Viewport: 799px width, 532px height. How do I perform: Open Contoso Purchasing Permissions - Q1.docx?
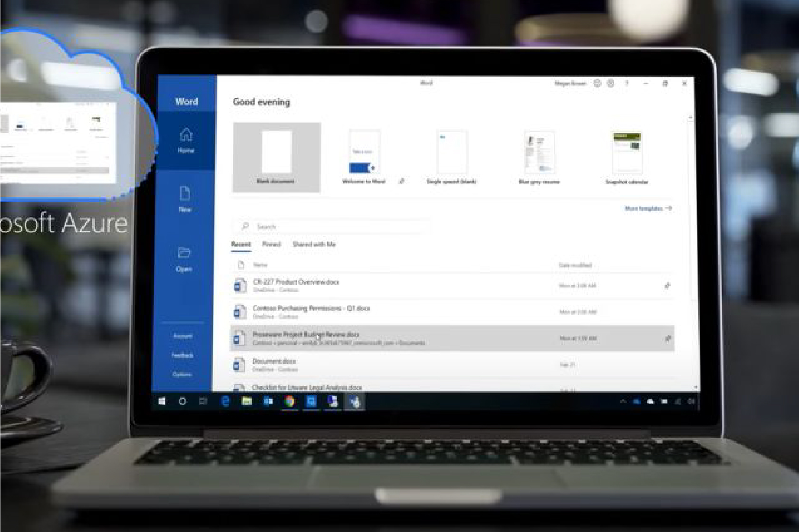pyautogui.click(x=452, y=312)
